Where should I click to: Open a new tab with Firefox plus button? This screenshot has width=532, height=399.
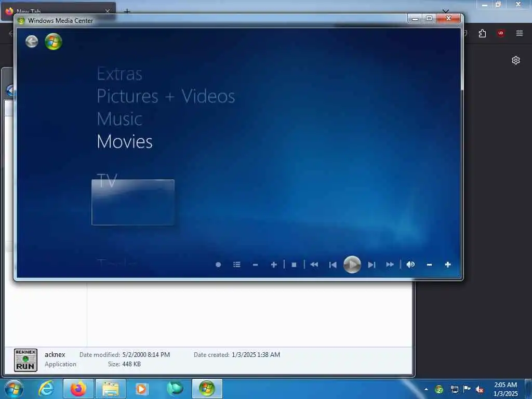click(x=127, y=11)
